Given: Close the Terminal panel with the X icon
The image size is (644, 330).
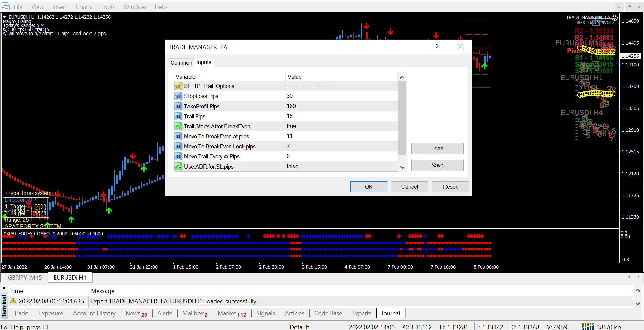Looking at the screenshot, I should 4,288.
